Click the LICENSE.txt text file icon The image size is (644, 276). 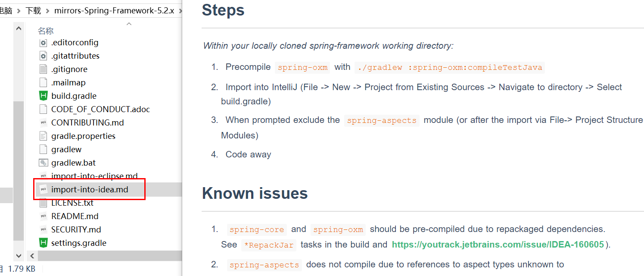click(43, 203)
